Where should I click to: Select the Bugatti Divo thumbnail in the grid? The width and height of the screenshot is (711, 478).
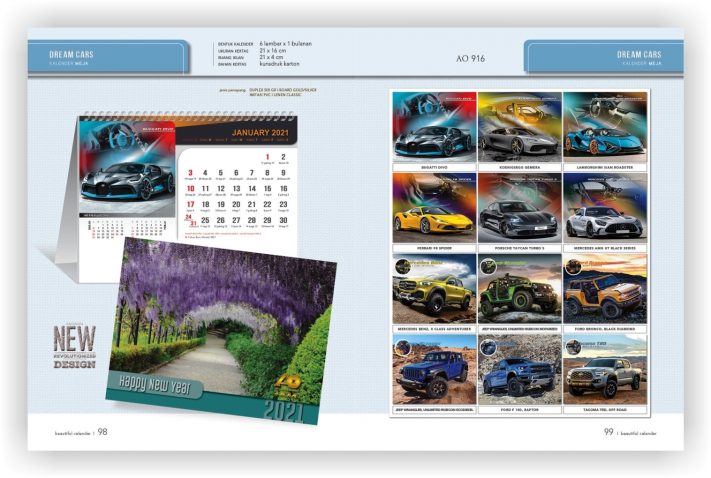pos(434,127)
